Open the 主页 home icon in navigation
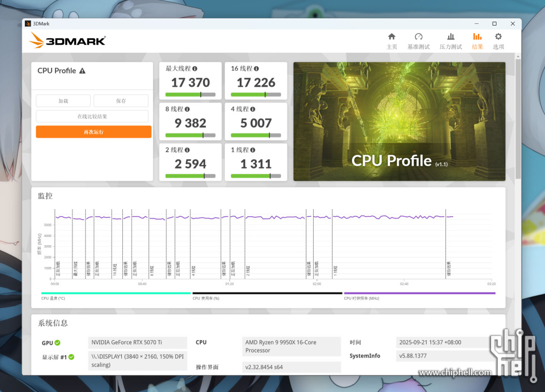The height and width of the screenshot is (392, 545). (x=392, y=37)
